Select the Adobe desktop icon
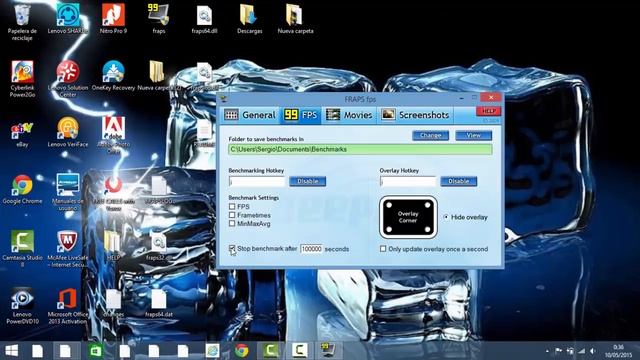Image resolution: width=640 pixels, height=360 pixels. tap(113, 135)
